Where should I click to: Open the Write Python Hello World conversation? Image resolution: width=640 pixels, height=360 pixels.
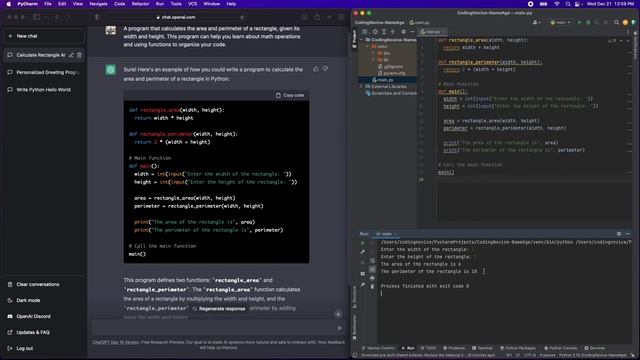(x=44, y=89)
